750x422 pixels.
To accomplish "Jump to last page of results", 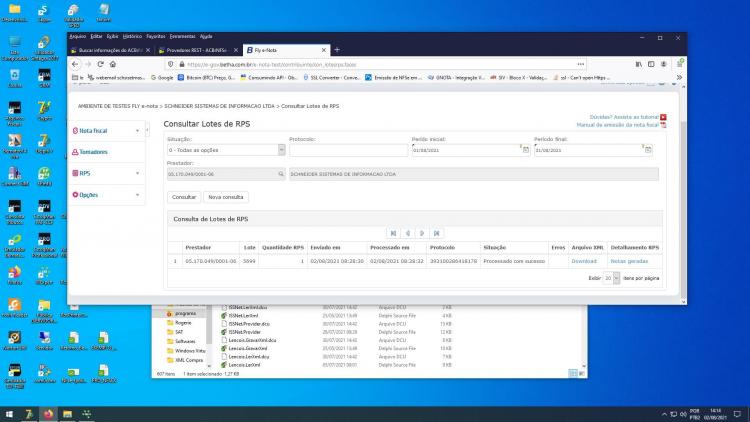I will click(436, 233).
